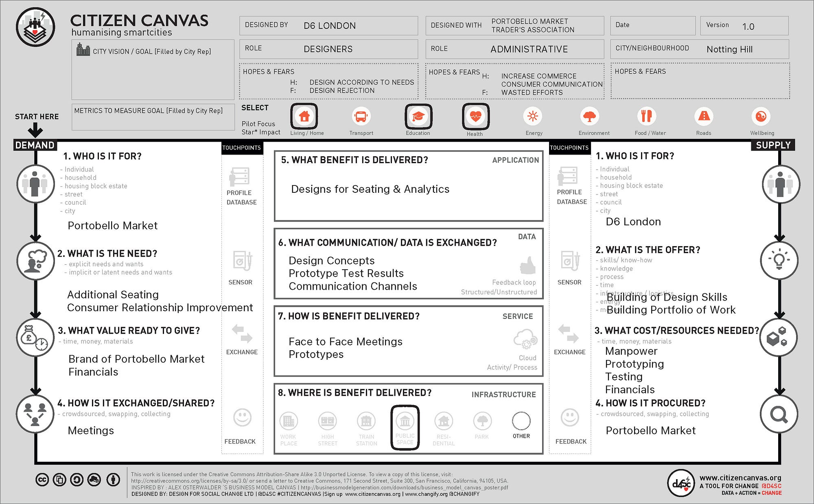Click the supply-side magnifying glass icon

779,415
